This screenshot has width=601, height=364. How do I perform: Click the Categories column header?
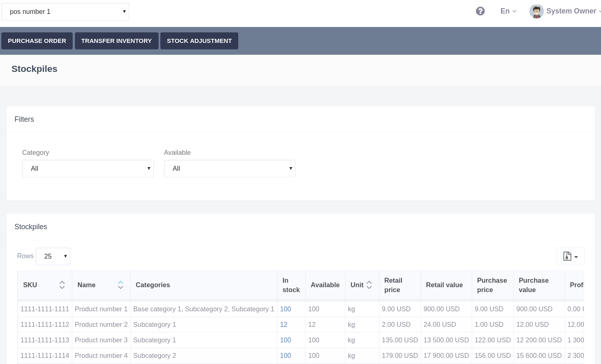[x=153, y=285]
